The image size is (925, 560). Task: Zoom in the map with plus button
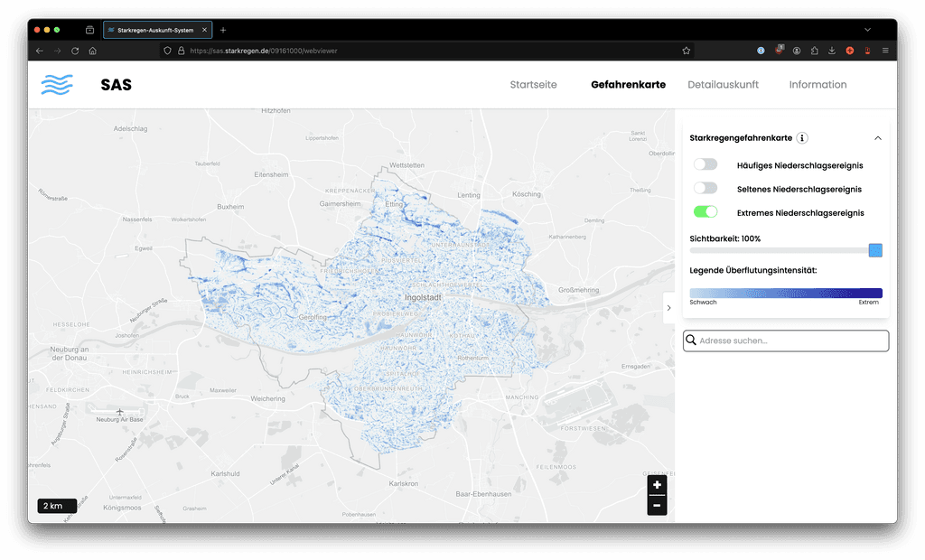click(657, 485)
